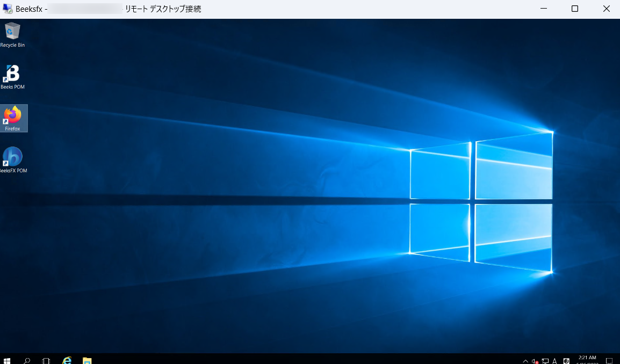Launch Internet Explorer from the taskbar

coord(67,360)
